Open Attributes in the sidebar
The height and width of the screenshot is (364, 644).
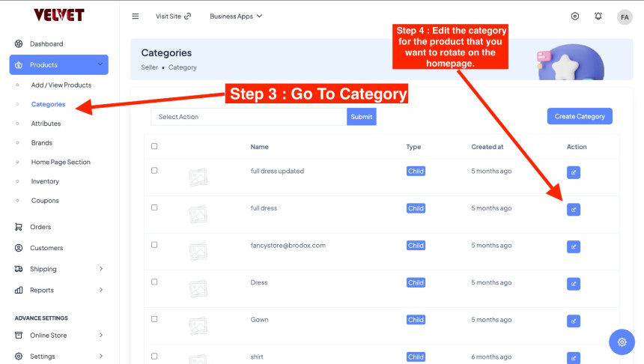click(x=46, y=124)
